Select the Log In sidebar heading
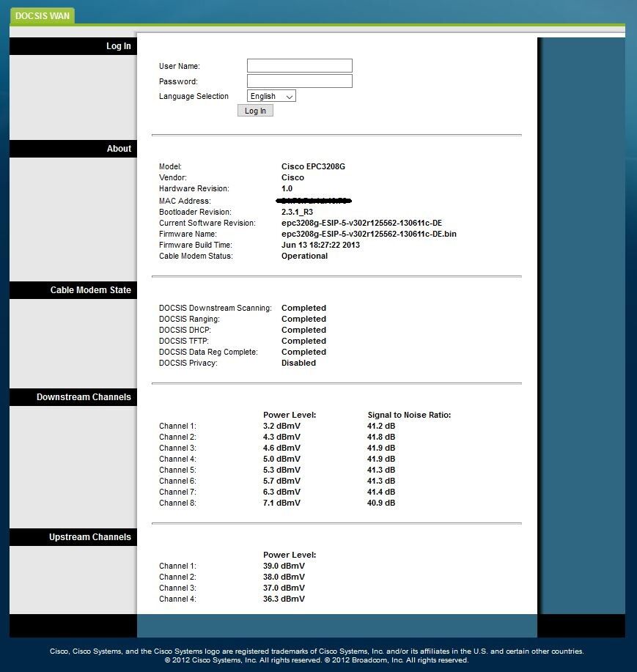Image resolution: width=637 pixels, height=672 pixels. pos(73,46)
